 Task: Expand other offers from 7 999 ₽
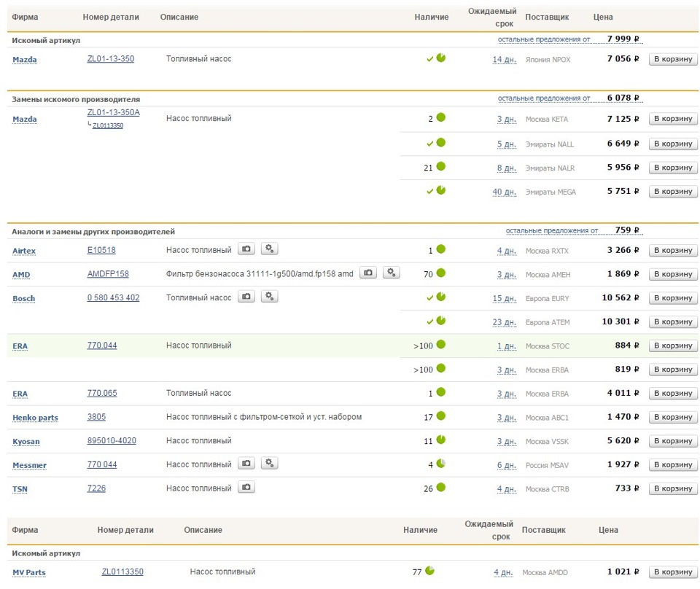pyautogui.click(x=544, y=39)
